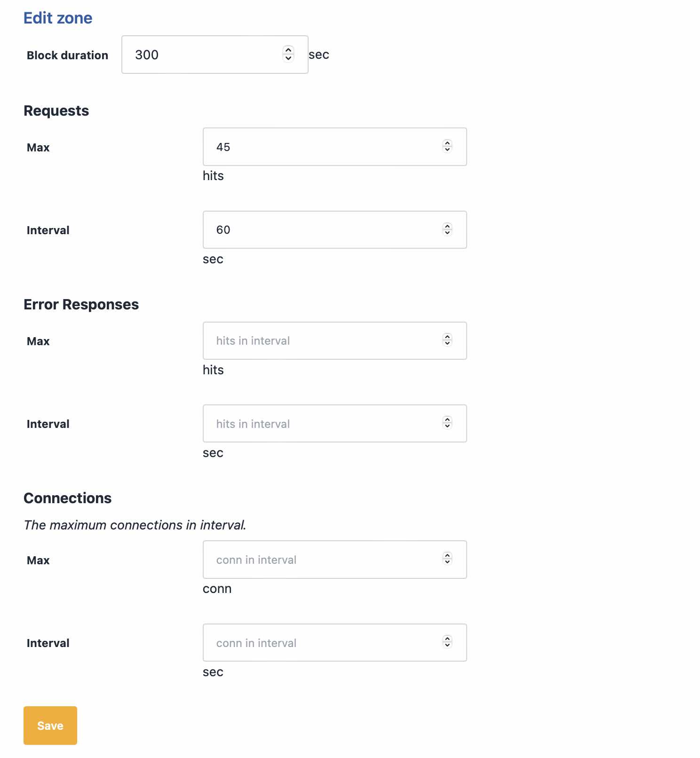The height and width of the screenshot is (758, 700).
Task: Focus the Requests Max field with 45
Action: [334, 147]
